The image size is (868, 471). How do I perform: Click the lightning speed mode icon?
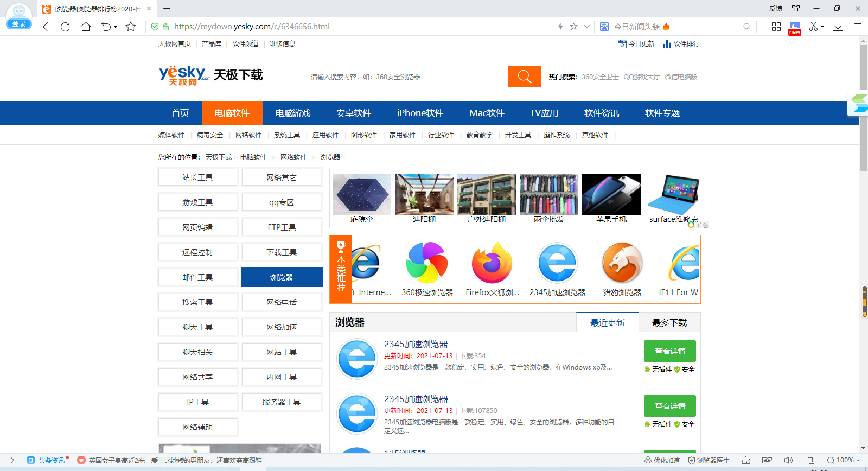point(560,27)
